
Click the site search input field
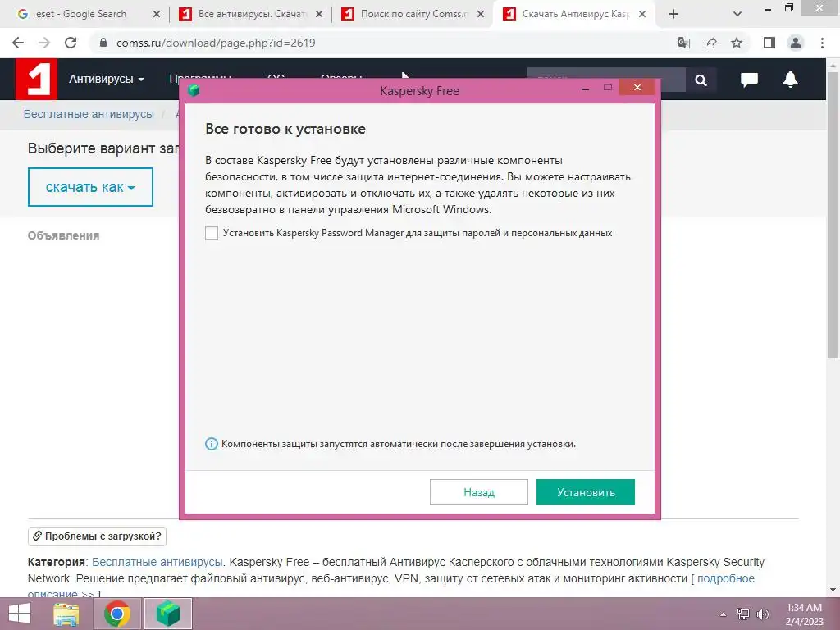[x=606, y=80]
